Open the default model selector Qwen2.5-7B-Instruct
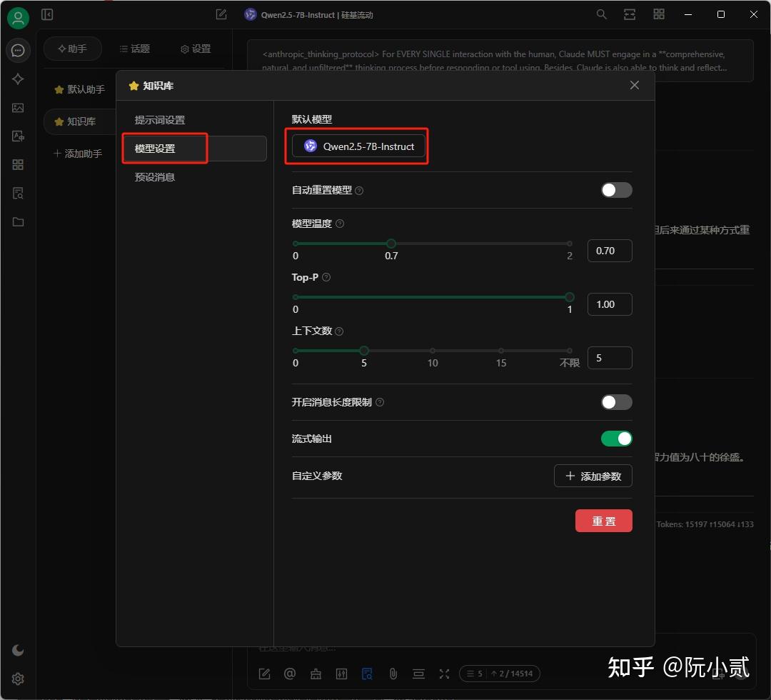 [358, 146]
